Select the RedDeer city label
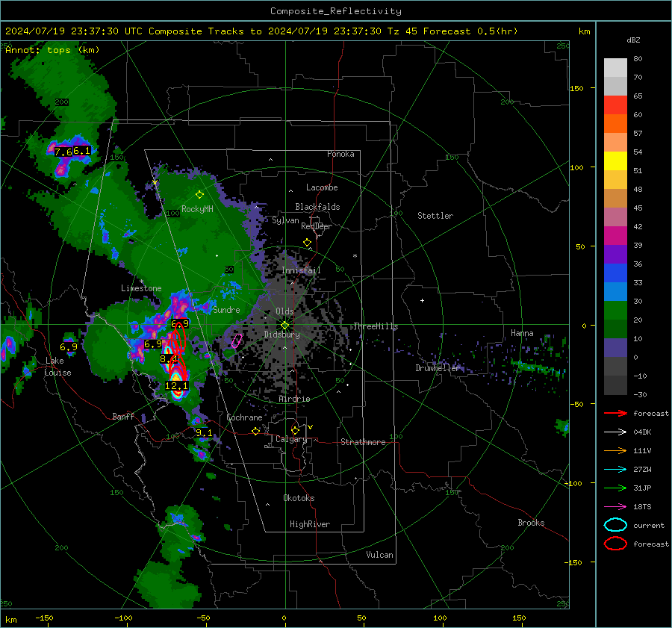The height and width of the screenshot is (628, 672). 317,226
